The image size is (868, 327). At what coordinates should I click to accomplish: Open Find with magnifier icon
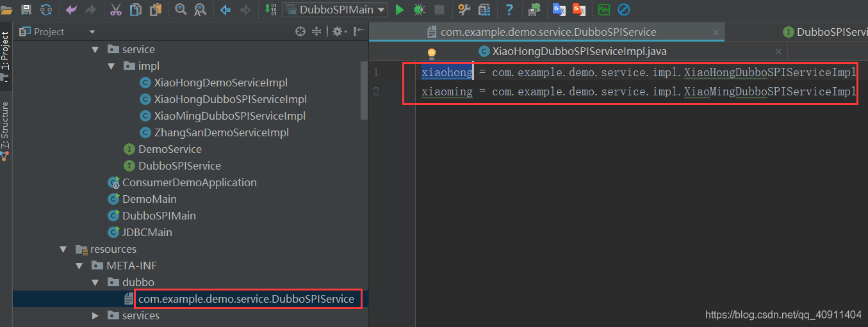[x=181, y=10]
